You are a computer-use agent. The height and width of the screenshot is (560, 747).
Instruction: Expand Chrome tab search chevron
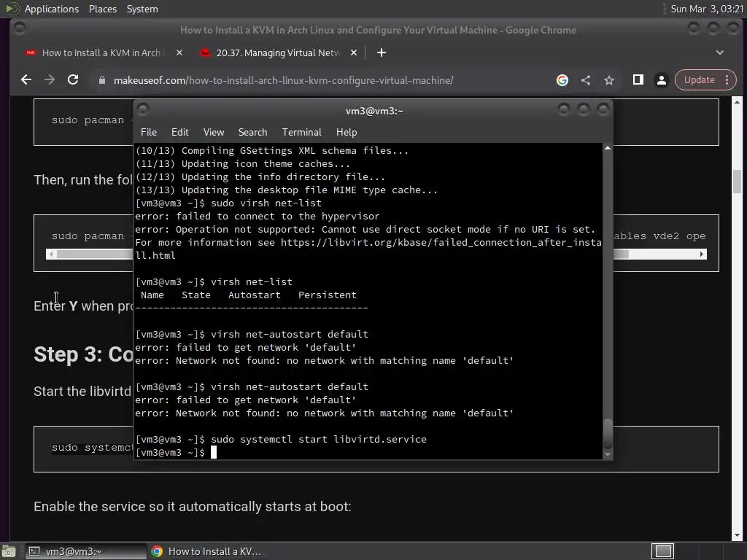[720, 52]
